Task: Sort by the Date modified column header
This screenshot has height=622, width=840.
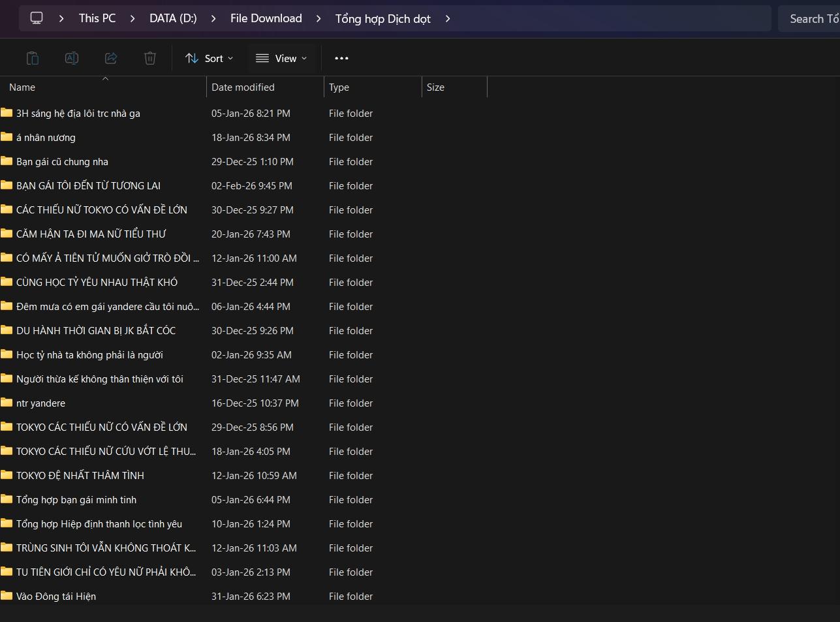Action: pos(243,87)
